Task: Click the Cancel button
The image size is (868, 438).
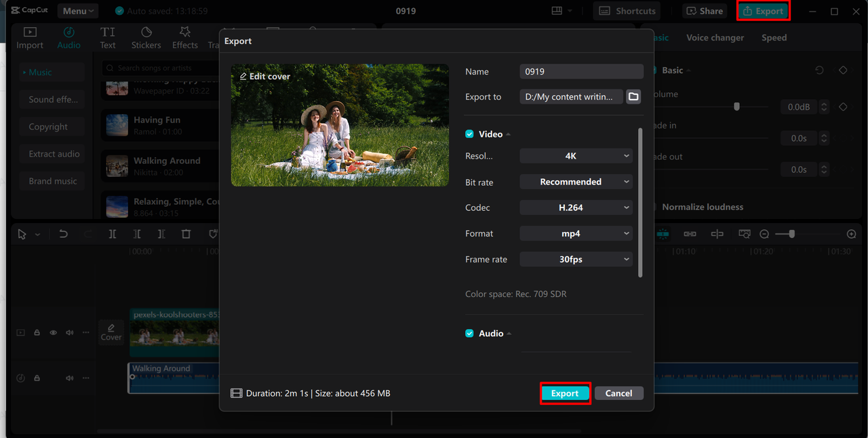Action: (618, 393)
